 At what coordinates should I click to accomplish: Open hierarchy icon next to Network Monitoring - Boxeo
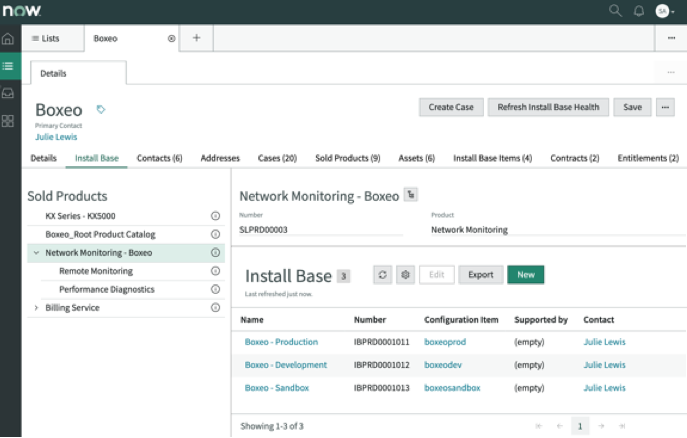click(411, 194)
